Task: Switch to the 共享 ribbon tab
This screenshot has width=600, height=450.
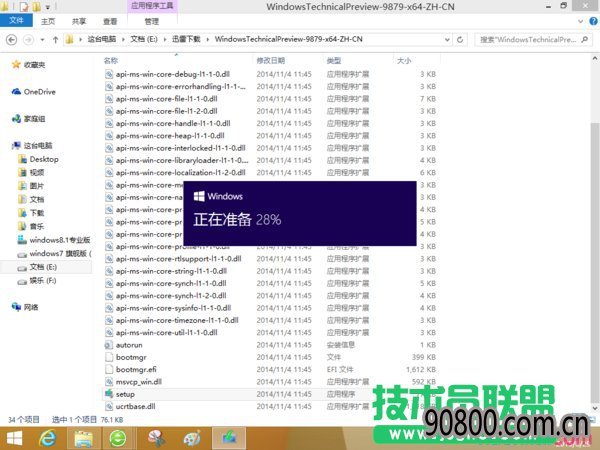Action: (79, 21)
